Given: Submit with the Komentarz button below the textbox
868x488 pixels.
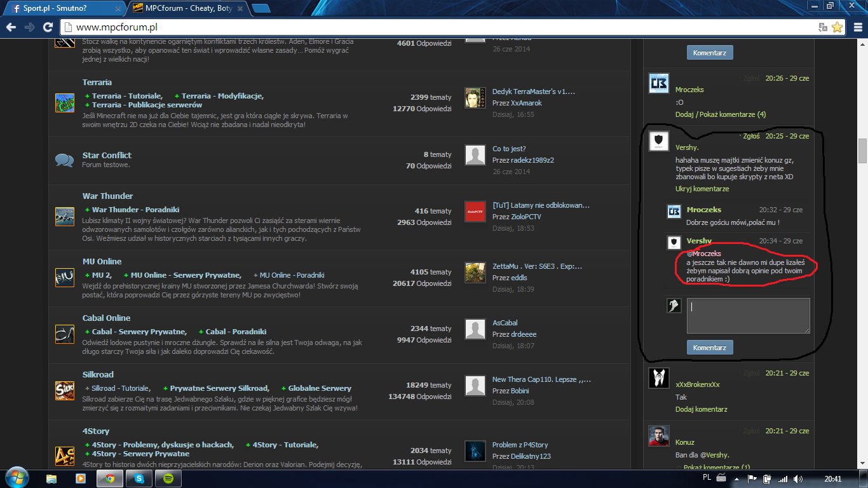Looking at the screenshot, I should (x=710, y=348).
